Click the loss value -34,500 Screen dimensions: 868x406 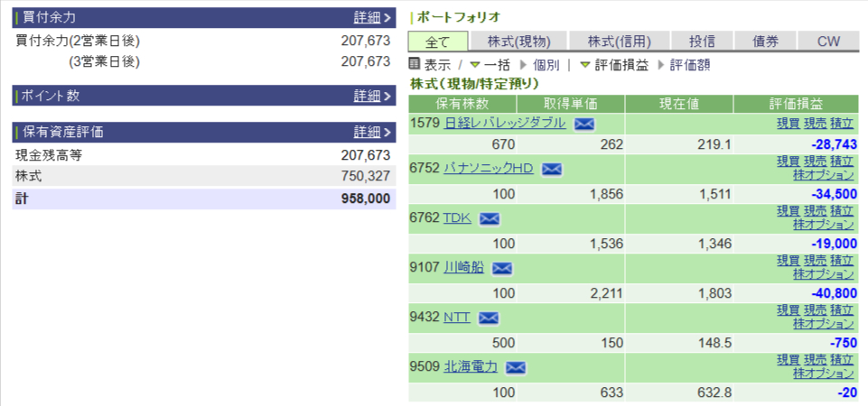(834, 194)
